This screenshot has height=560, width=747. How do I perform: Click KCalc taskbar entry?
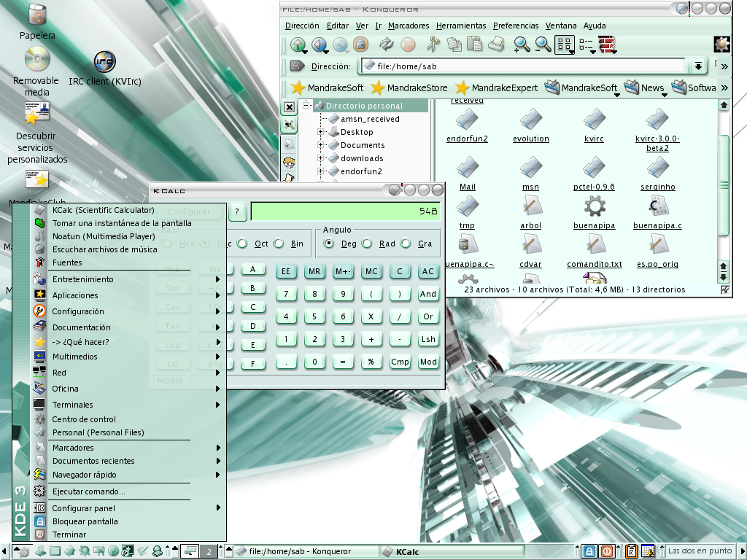(452, 551)
